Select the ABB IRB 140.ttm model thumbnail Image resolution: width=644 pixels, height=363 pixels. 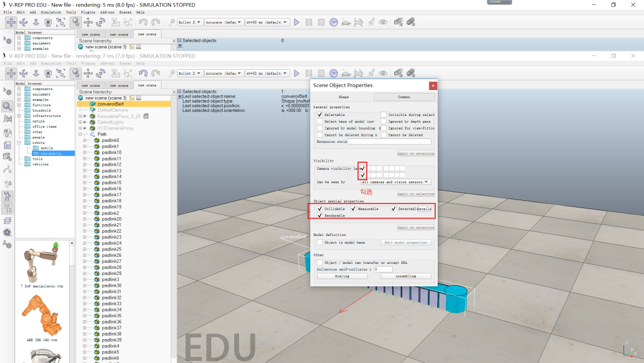tap(42, 318)
